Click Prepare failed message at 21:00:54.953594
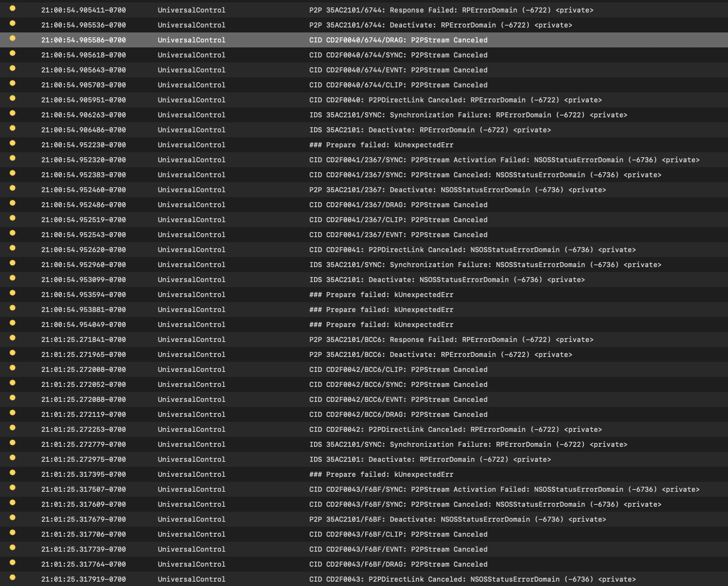728x586 pixels. [x=381, y=295]
